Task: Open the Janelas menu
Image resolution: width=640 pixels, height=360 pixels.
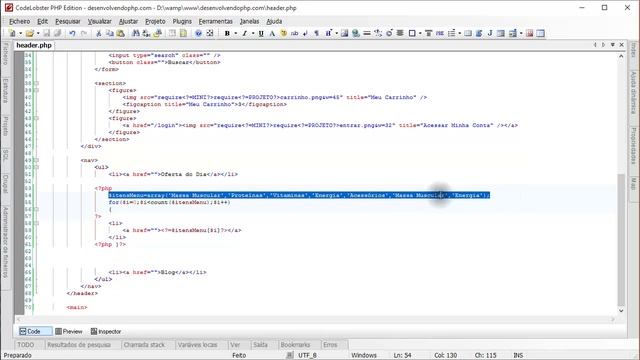Action: 249,21
